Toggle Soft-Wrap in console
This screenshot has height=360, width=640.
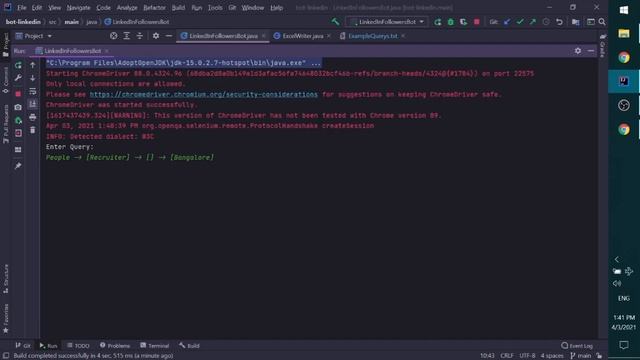click(33, 91)
